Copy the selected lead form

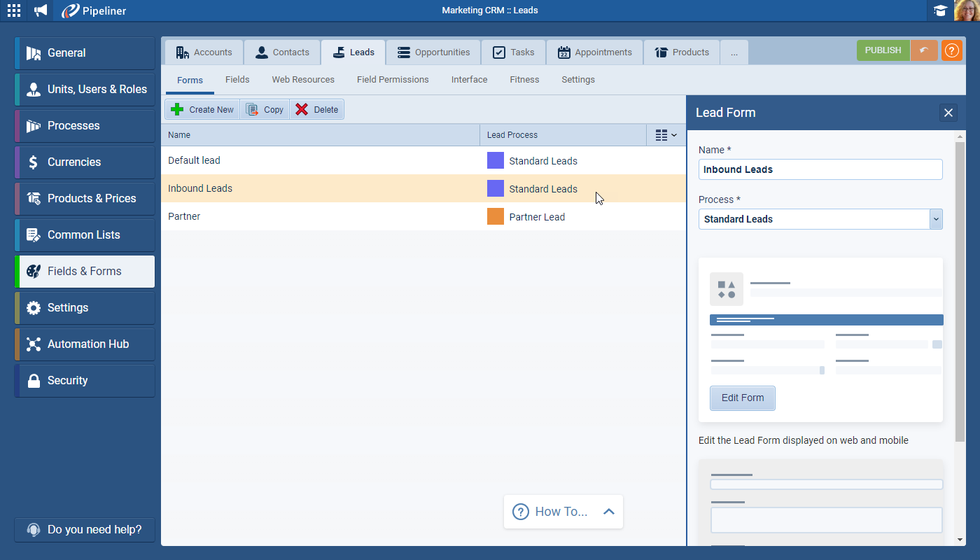(x=265, y=109)
